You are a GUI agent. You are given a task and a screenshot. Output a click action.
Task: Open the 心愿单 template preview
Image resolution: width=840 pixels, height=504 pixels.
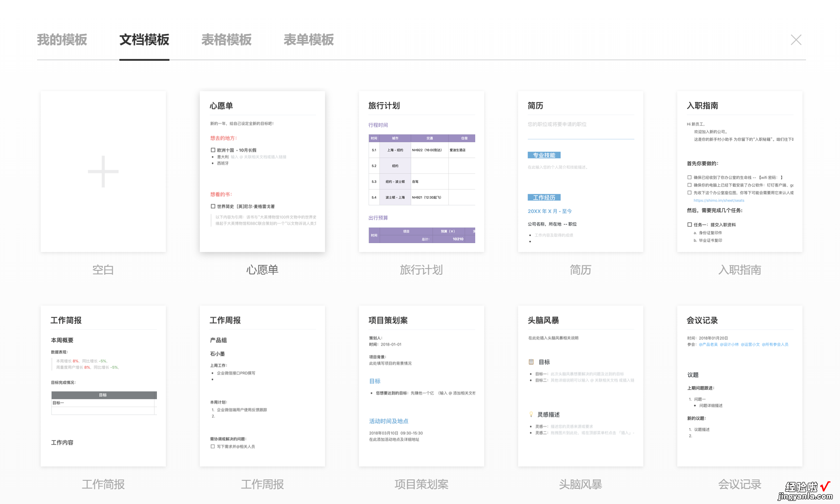coord(262,172)
